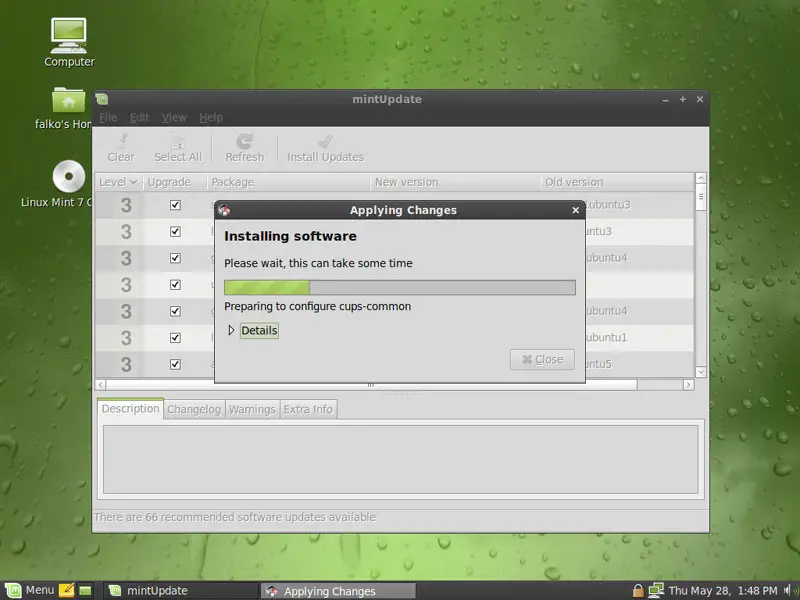Image resolution: width=800 pixels, height=600 pixels.
Task: Click the network connection tray icon
Action: coord(656,591)
